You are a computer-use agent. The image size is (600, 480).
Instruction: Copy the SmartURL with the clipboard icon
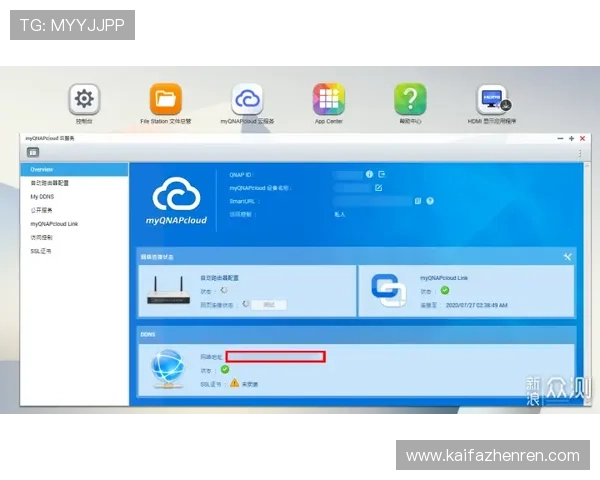tap(418, 200)
